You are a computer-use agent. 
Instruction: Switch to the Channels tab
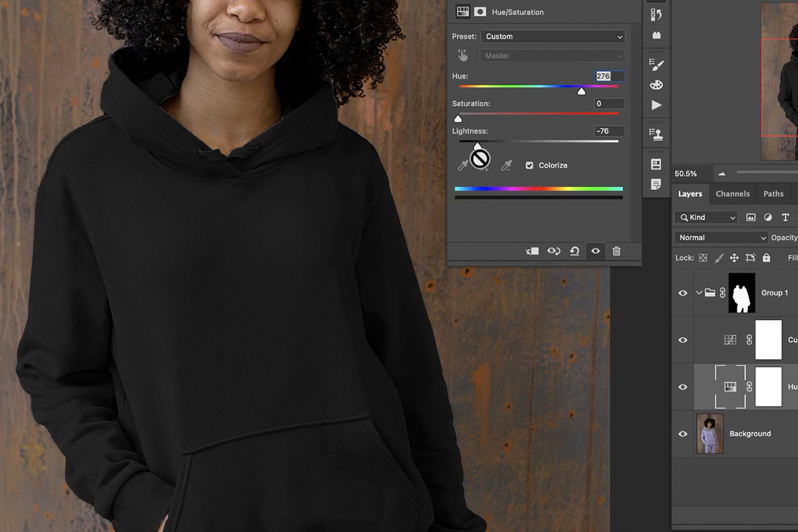click(733, 194)
